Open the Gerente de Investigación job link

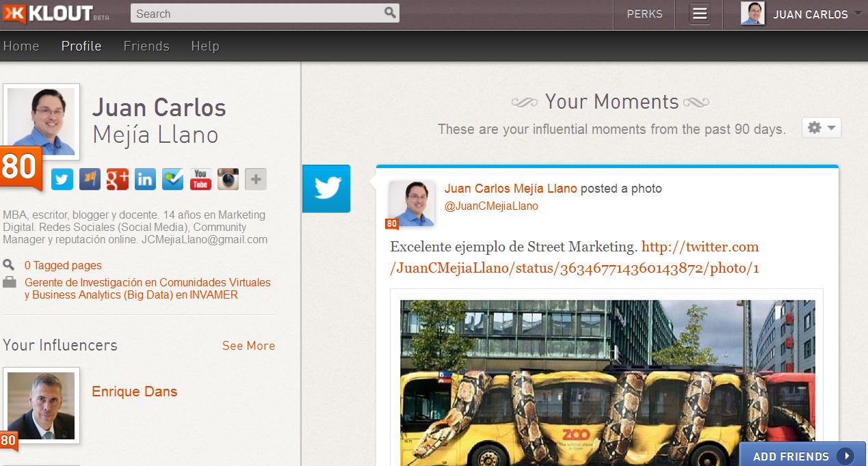click(x=148, y=289)
